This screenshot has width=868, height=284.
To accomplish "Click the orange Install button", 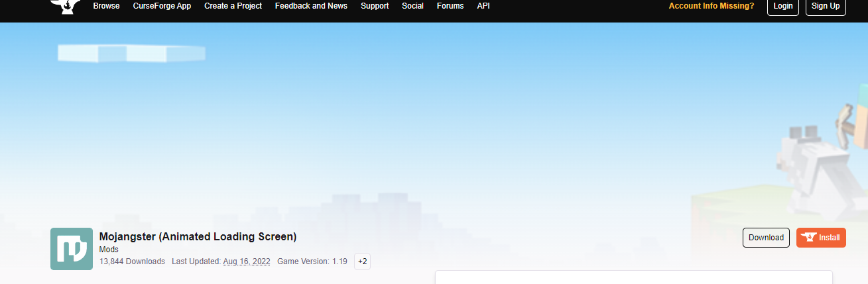I will click(x=821, y=238).
